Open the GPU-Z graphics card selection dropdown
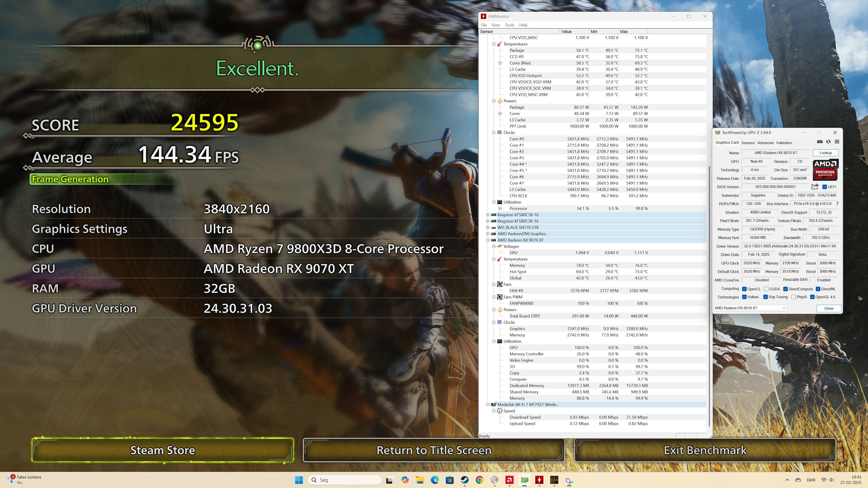Image resolution: width=868 pixels, height=488 pixels. point(750,308)
